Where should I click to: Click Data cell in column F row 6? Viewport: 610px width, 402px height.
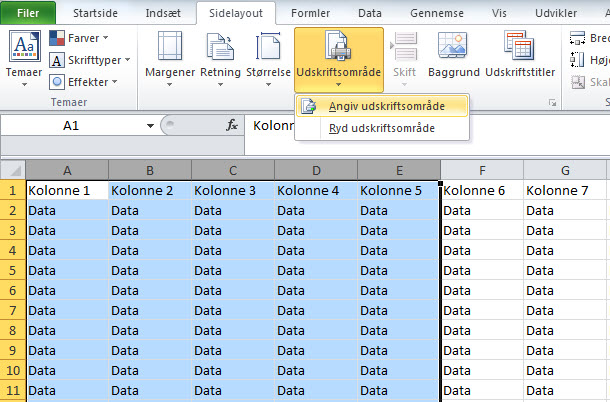coord(482,290)
